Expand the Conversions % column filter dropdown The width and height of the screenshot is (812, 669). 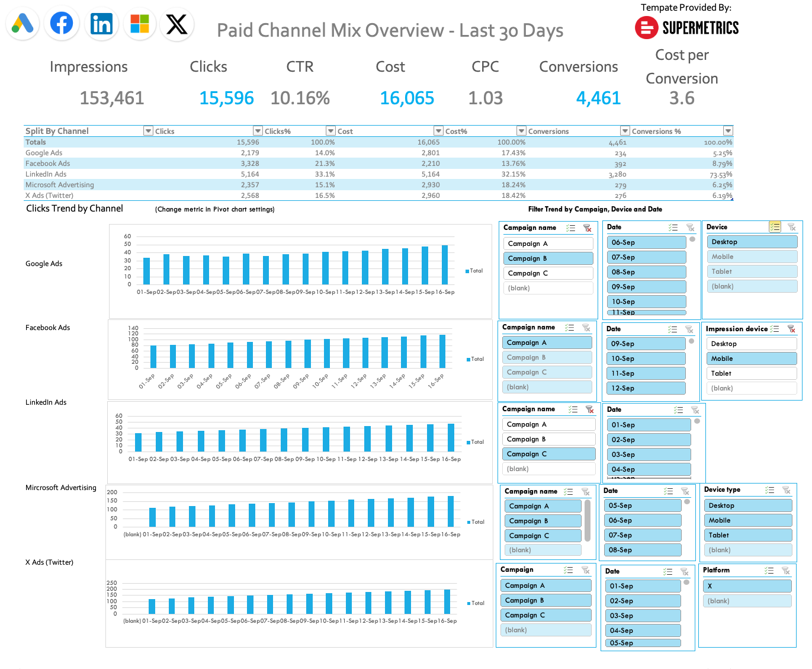[728, 131]
